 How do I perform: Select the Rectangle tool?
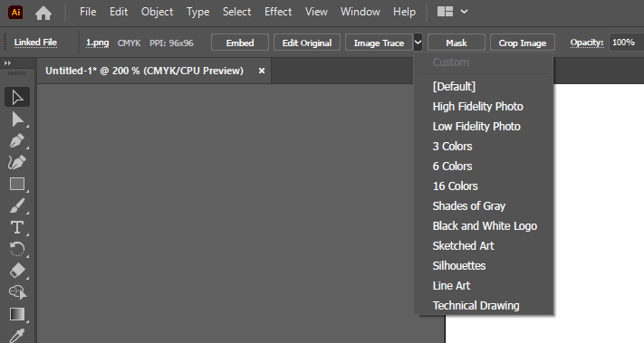(x=17, y=185)
